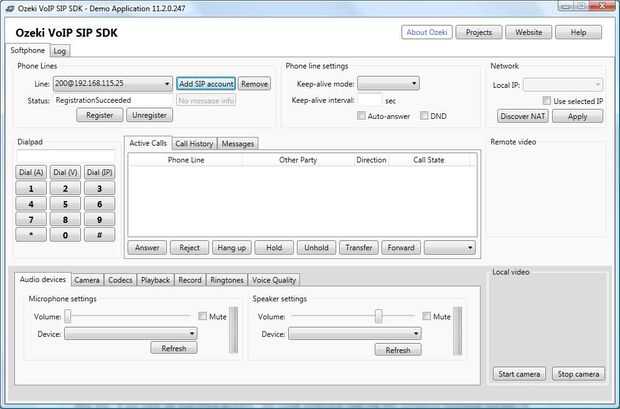Screen dimensions: 620x409
Task: Click Start camera
Action: click(x=519, y=374)
